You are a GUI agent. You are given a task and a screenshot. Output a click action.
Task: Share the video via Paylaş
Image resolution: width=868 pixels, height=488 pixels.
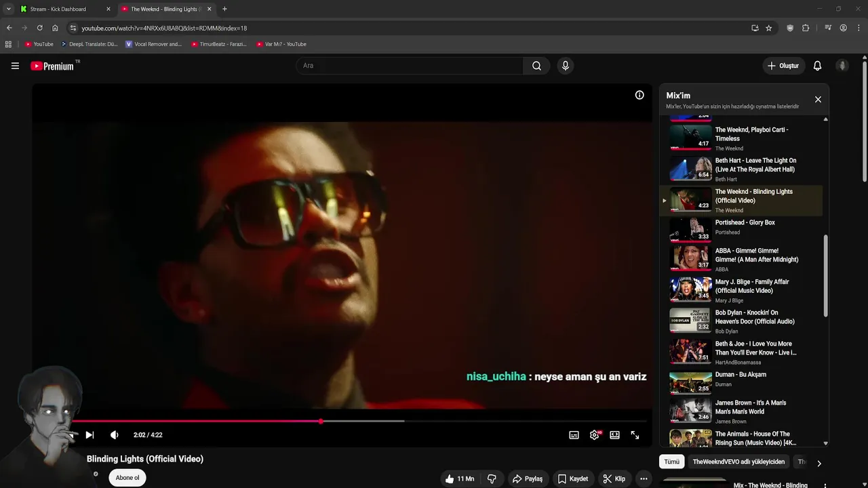tap(527, 479)
